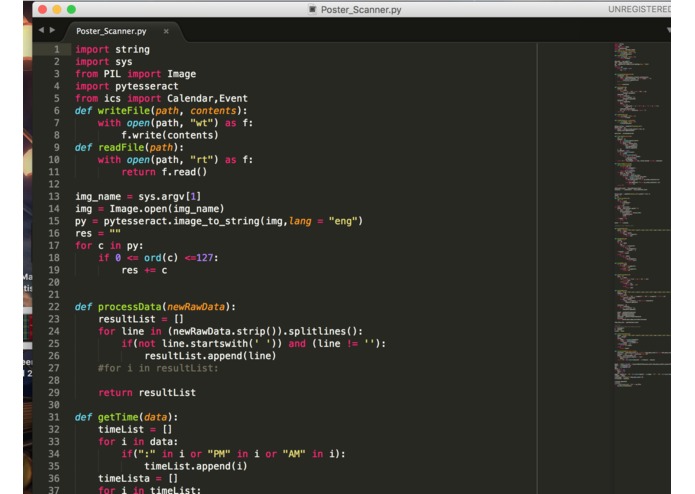Click 'resultList.append(line)' on line 26

[x=210, y=356]
